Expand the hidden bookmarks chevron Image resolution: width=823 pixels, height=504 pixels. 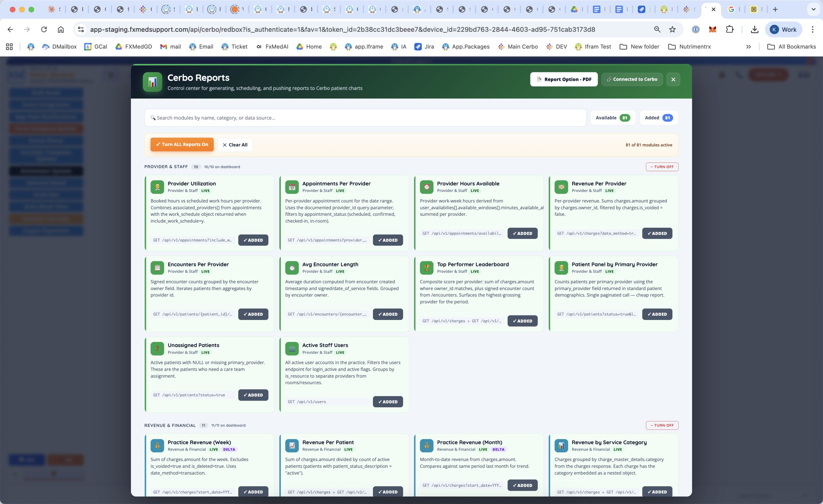pyautogui.click(x=748, y=47)
